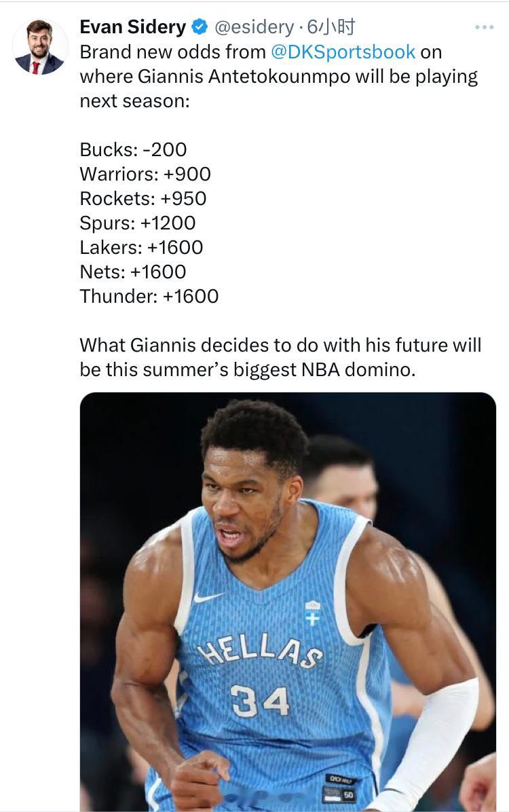This screenshot has width=509, height=812.
Task: Click the 6小时 timestamp
Action: click(x=331, y=27)
